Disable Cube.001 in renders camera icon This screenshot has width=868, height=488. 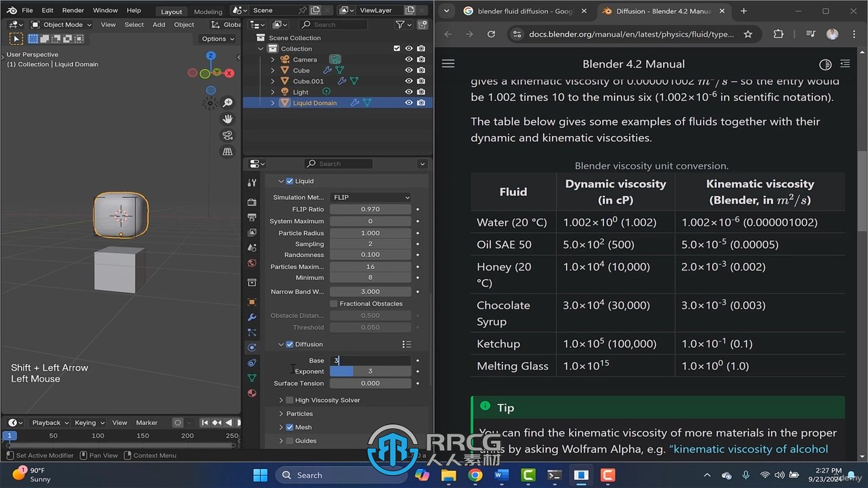coord(421,81)
